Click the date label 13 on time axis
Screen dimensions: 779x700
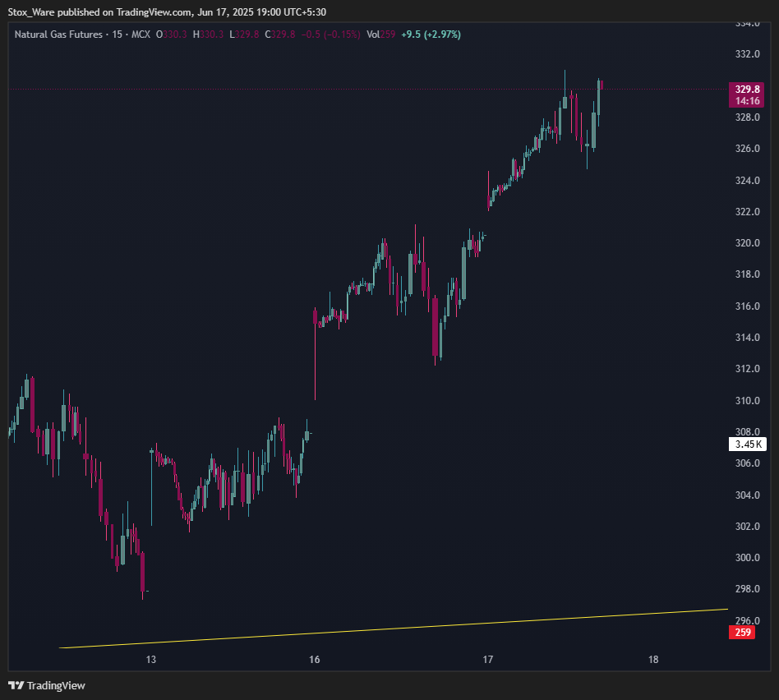coord(151,659)
